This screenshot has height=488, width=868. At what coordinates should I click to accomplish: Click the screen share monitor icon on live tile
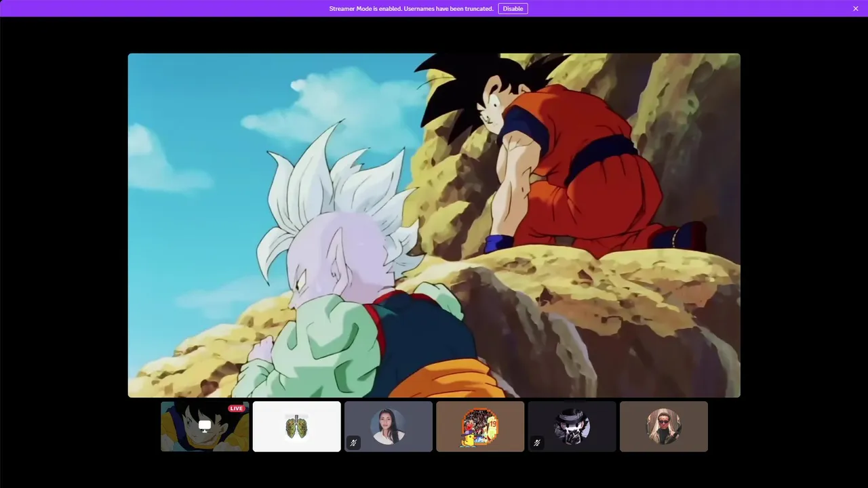(x=205, y=426)
